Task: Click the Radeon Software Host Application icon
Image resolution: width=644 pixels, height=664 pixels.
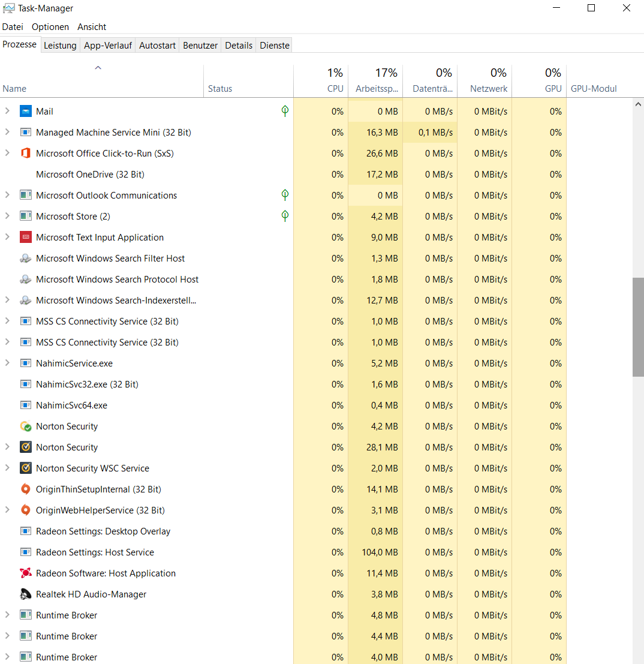Action: [26, 573]
